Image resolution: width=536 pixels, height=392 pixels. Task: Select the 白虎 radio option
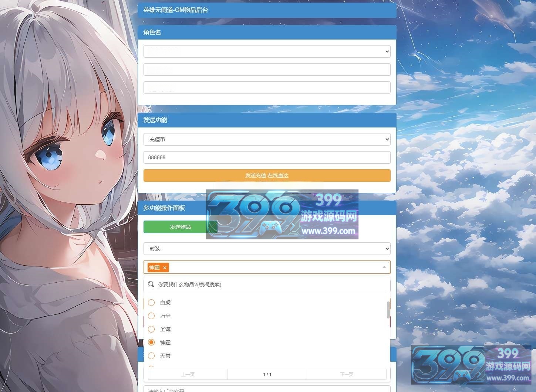pyautogui.click(x=151, y=303)
